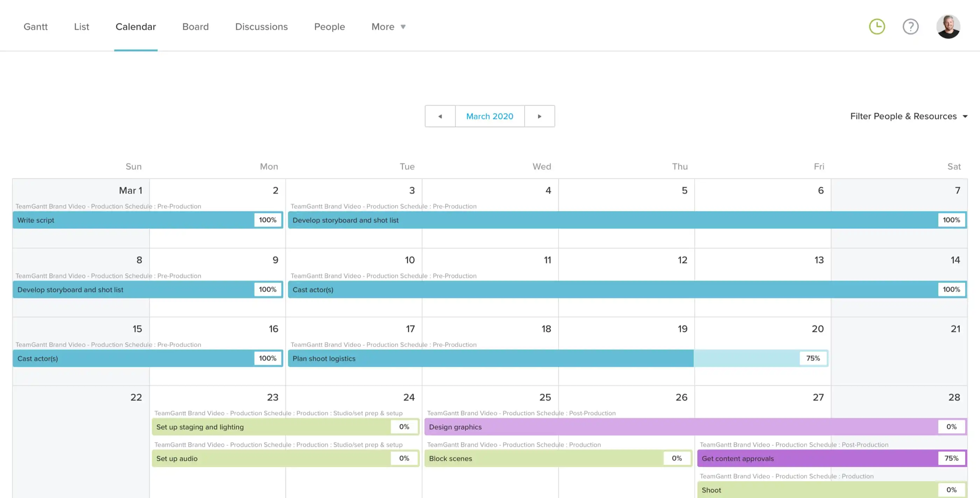This screenshot has width=980, height=498.
Task: Open the time tracking clock icon
Action: [877, 26]
